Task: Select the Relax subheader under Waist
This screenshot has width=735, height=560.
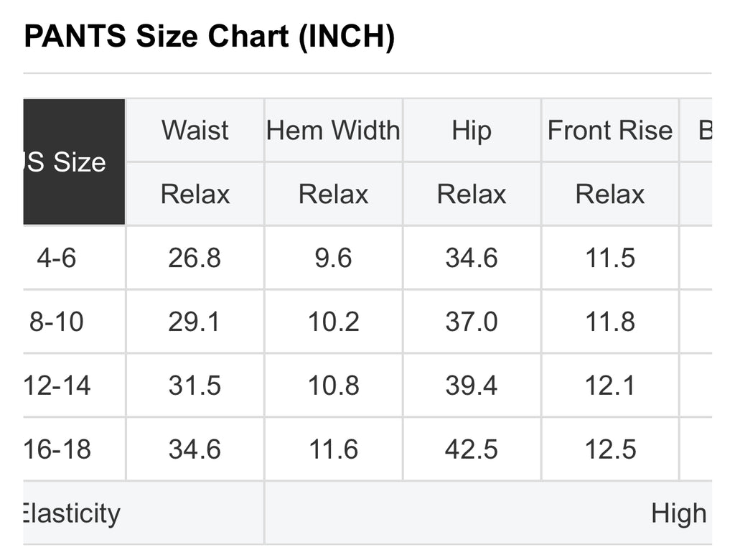Action: 195,194
